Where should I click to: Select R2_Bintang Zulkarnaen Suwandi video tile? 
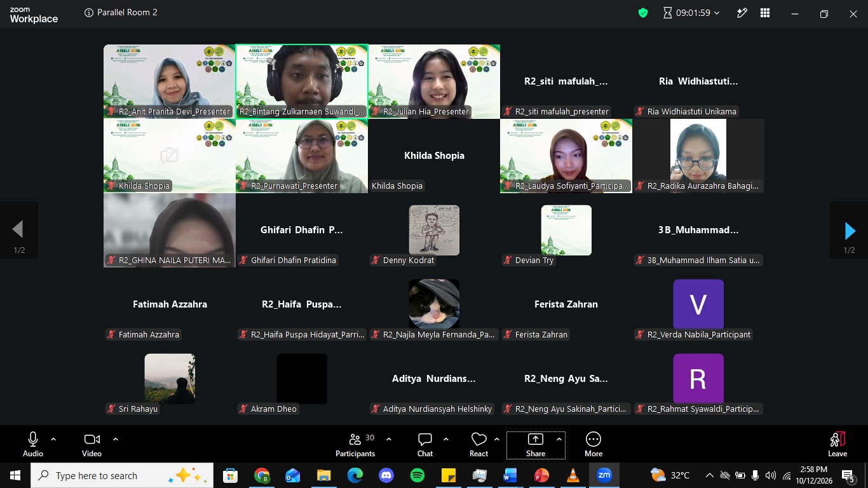coord(302,81)
